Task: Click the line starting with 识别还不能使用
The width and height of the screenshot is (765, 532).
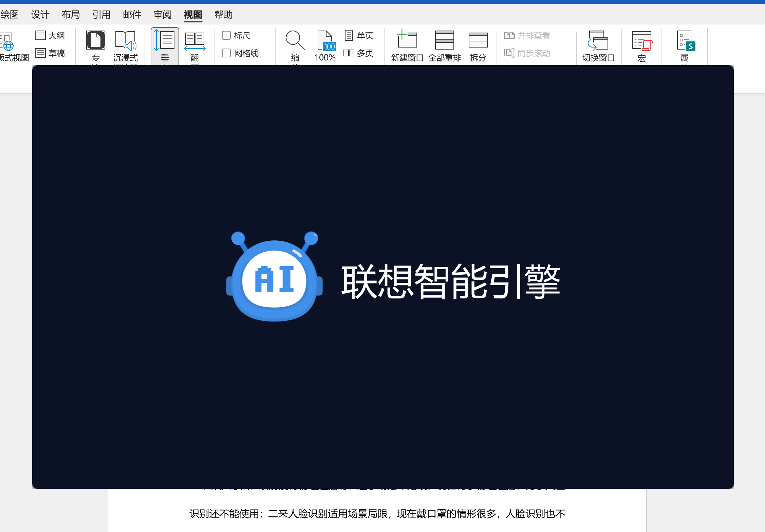Action: click(x=377, y=514)
